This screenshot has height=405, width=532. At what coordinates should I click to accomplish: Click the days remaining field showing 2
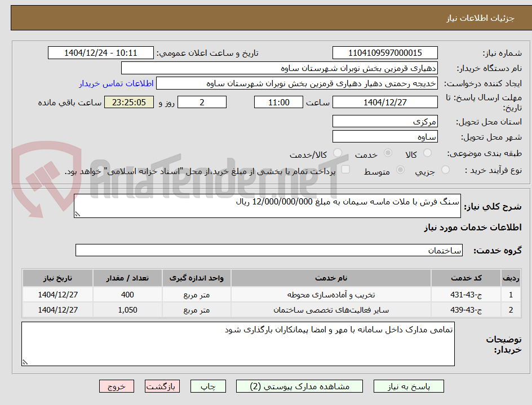click(202, 102)
